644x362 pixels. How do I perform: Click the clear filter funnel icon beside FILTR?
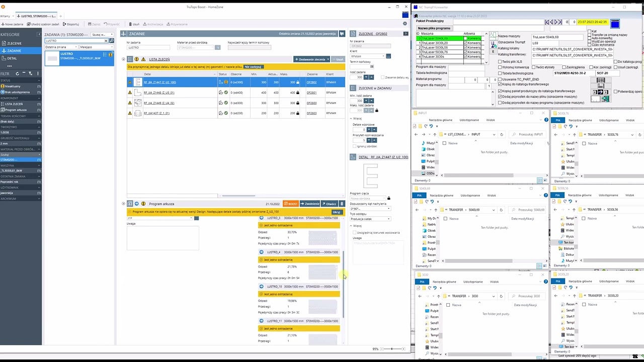pyautogui.click(x=30, y=73)
